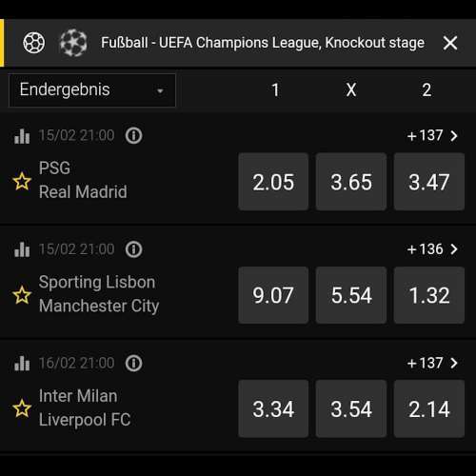Close the Champions League section header

[450, 43]
